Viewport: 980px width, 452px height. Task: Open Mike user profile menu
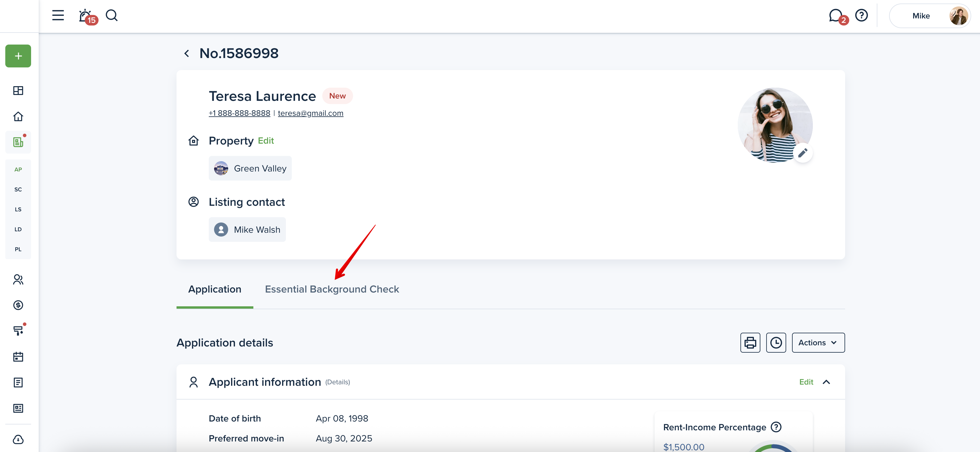(x=929, y=16)
